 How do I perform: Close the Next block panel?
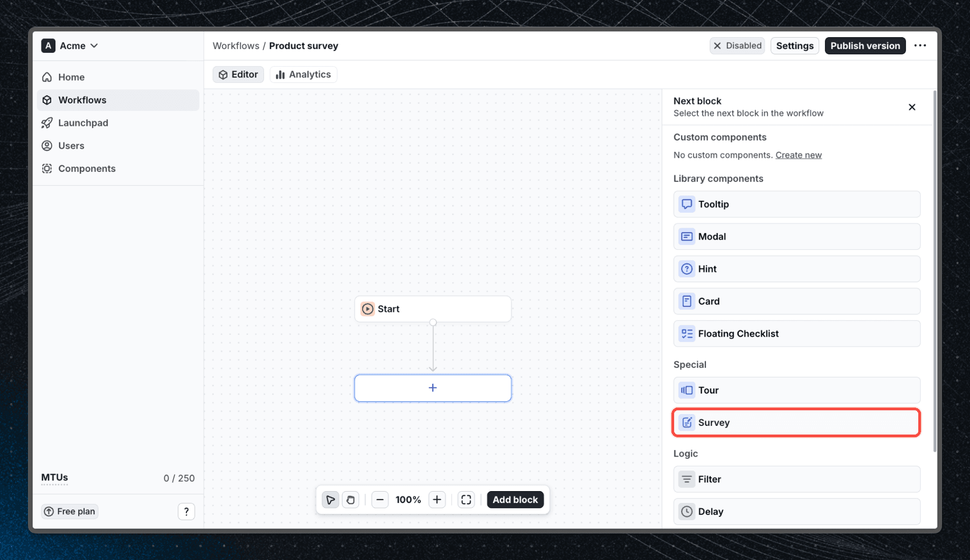coord(912,107)
